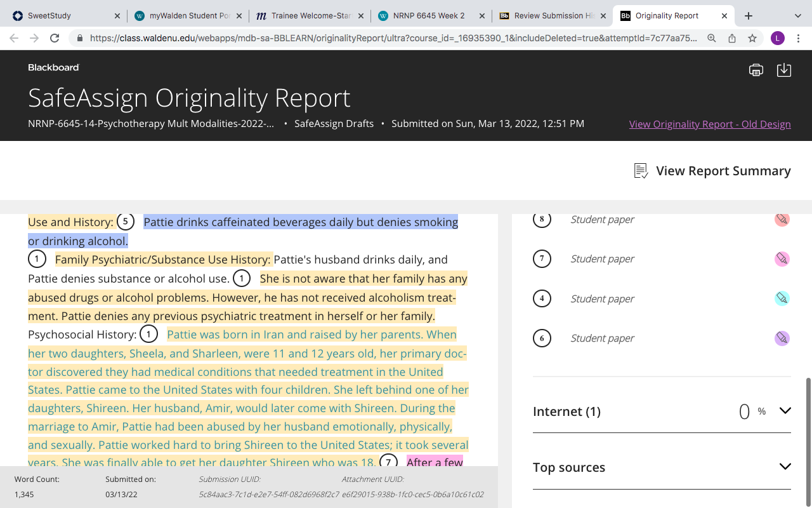Screen dimensions: 812x508
Task: Click the Attachment UUID value
Action: (x=413, y=494)
